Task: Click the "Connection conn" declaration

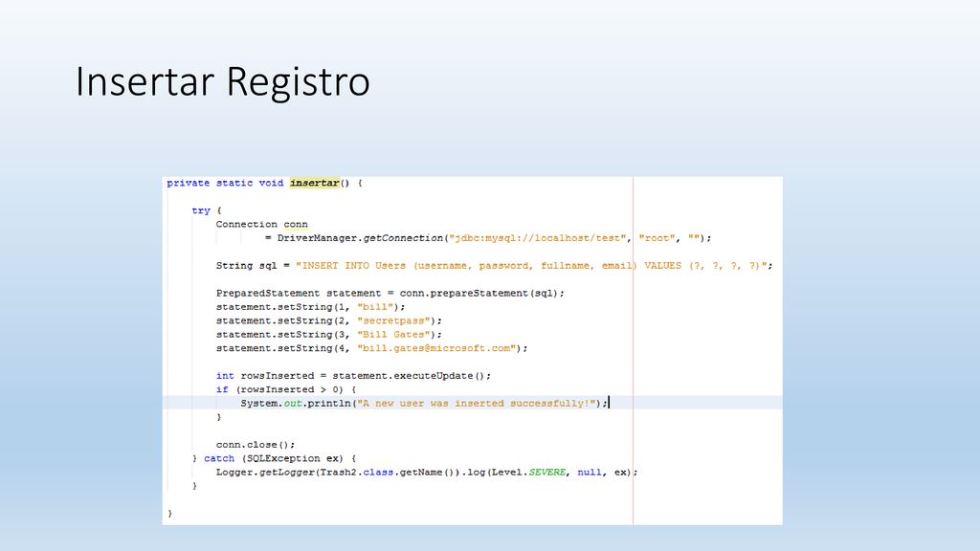Action: pyautogui.click(x=262, y=224)
